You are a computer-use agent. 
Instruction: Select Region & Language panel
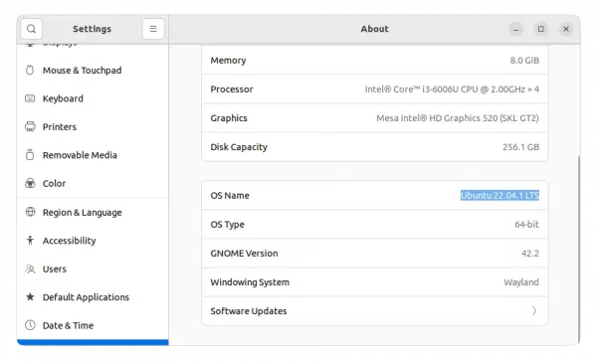[x=93, y=213]
